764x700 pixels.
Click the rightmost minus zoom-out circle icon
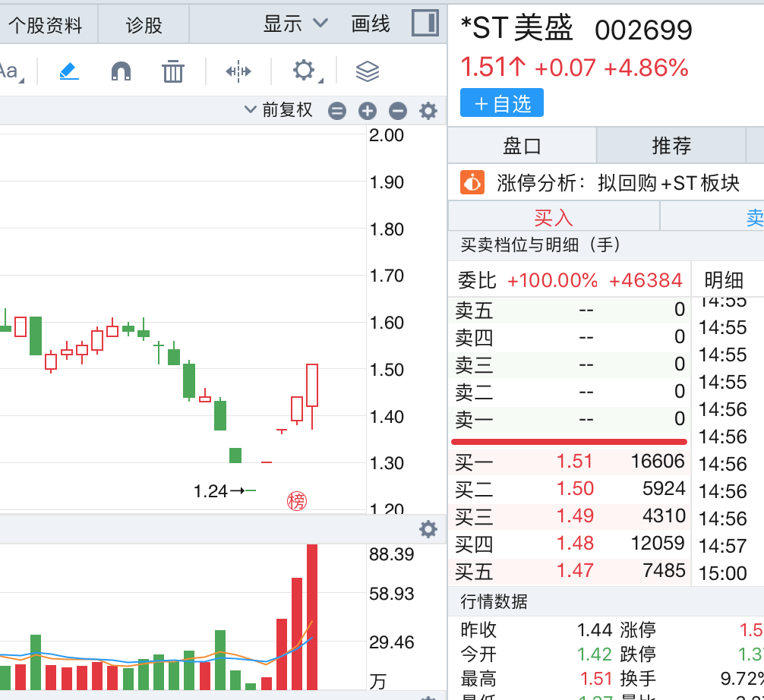398,111
